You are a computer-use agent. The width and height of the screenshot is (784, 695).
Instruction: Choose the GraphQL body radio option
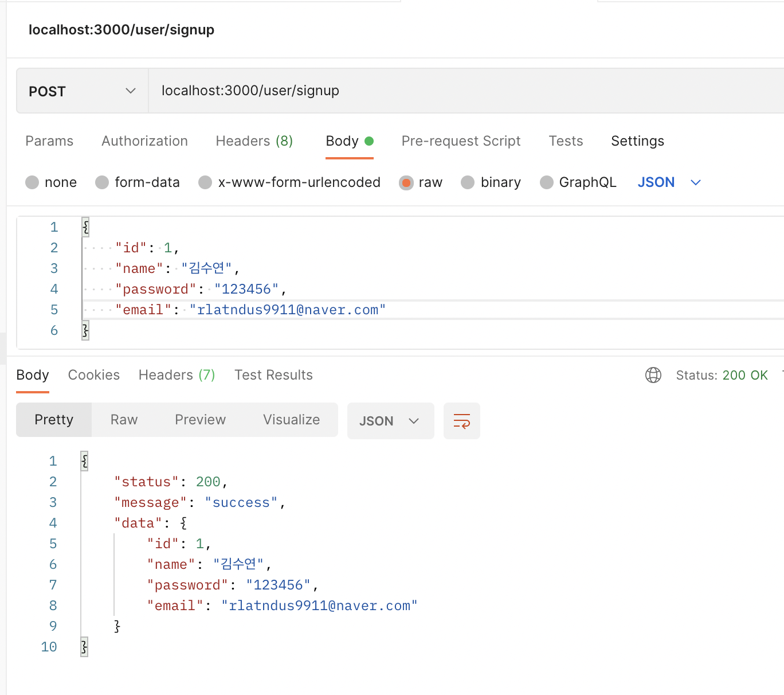pos(547,182)
